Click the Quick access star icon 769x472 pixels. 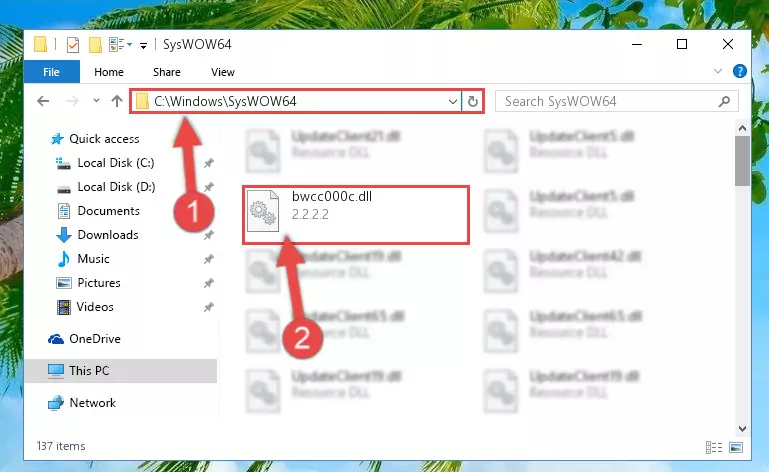[x=57, y=139]
